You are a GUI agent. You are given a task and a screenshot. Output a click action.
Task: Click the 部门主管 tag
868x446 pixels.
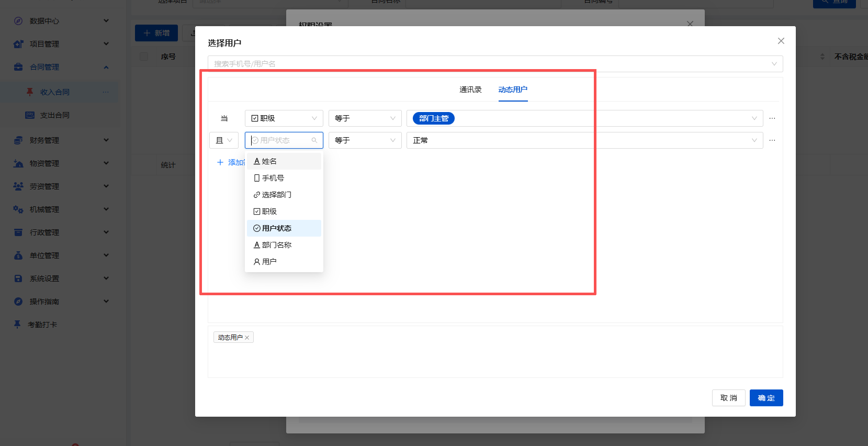pyautogui.click(x=434, y=118)
